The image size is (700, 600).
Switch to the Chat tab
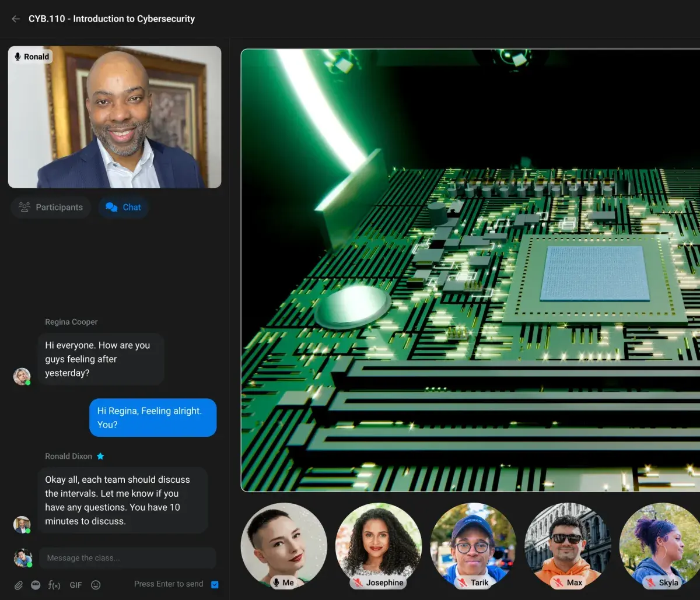click(124, 207)
